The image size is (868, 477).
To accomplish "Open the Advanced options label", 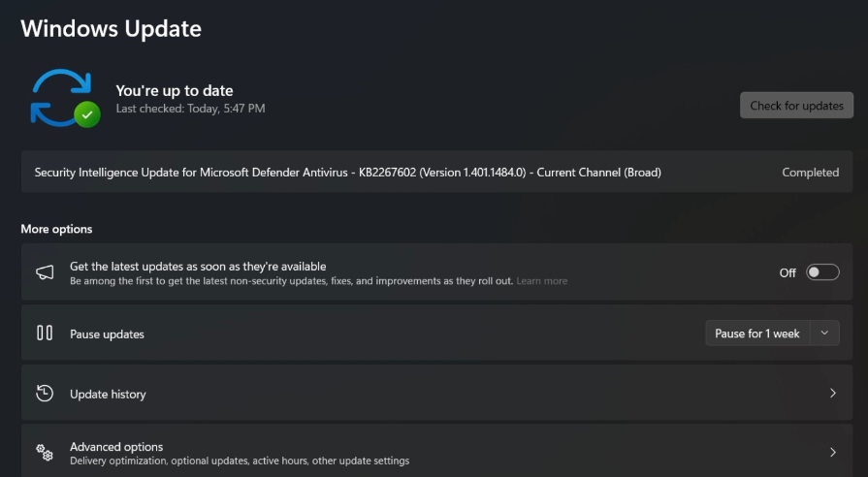I will pyautogui.click(x=116, y=447).
